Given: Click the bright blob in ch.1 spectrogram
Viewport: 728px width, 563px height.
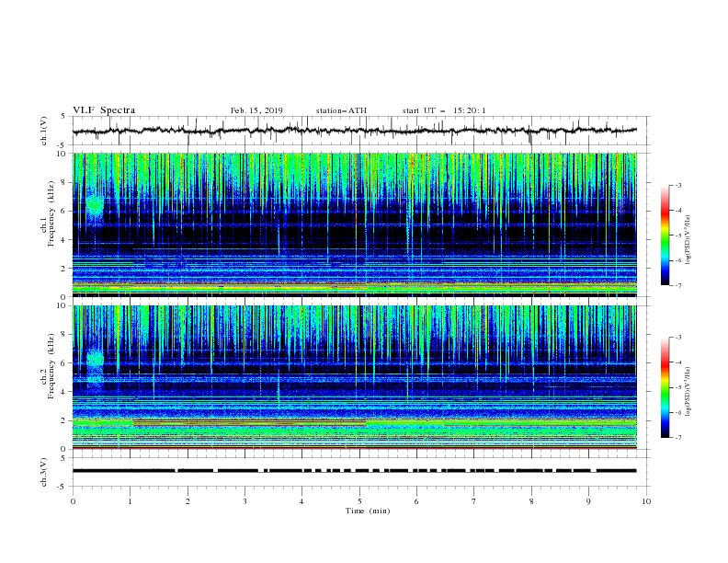Looking at the screenshot, I should tap(96, 204).
